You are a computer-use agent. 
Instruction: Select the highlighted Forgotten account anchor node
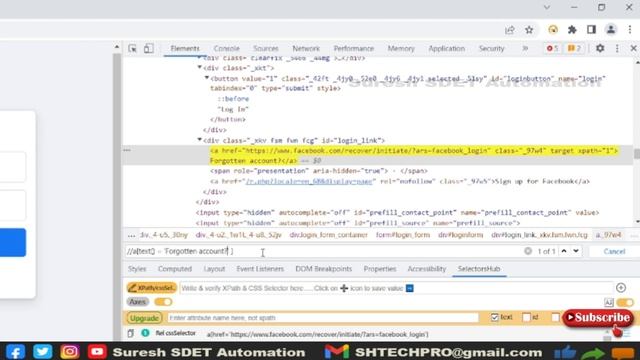click(414, 156)
